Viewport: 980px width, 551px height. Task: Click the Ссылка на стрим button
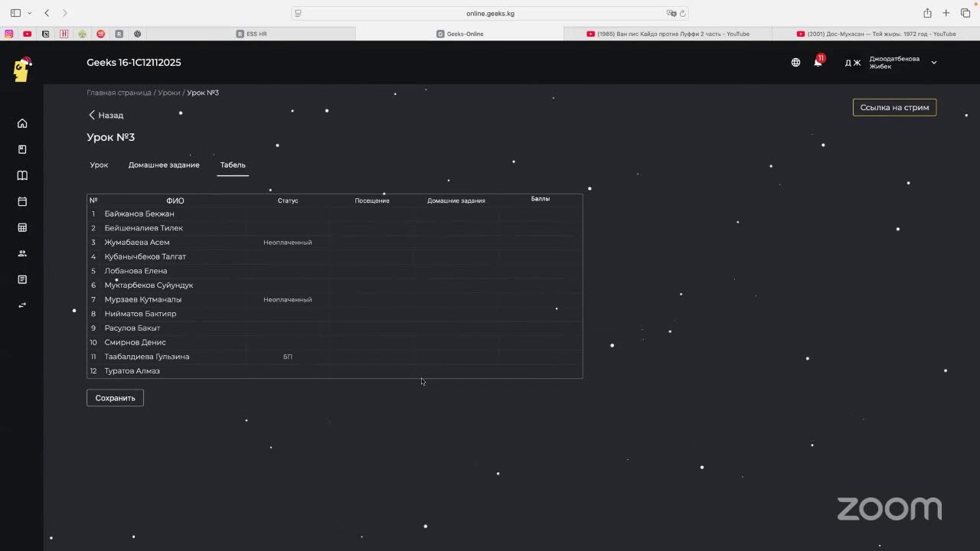[x=894, y=107]
